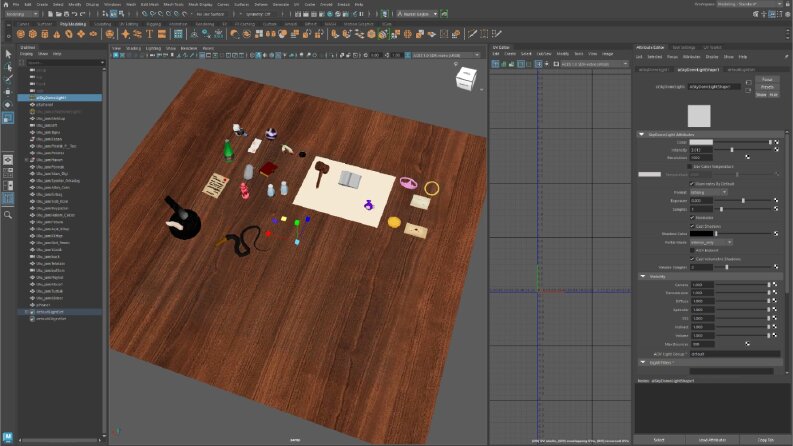793x446 pixels.
Task: Collapse the SkyDomeLight Attributes section
Action: click(641, 135)
